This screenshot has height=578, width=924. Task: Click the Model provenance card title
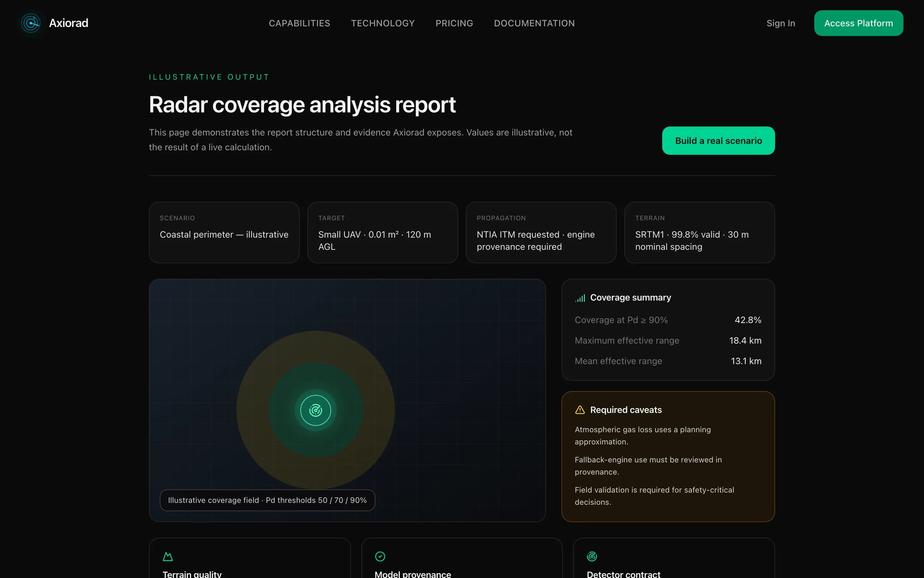tap(412, 574)
